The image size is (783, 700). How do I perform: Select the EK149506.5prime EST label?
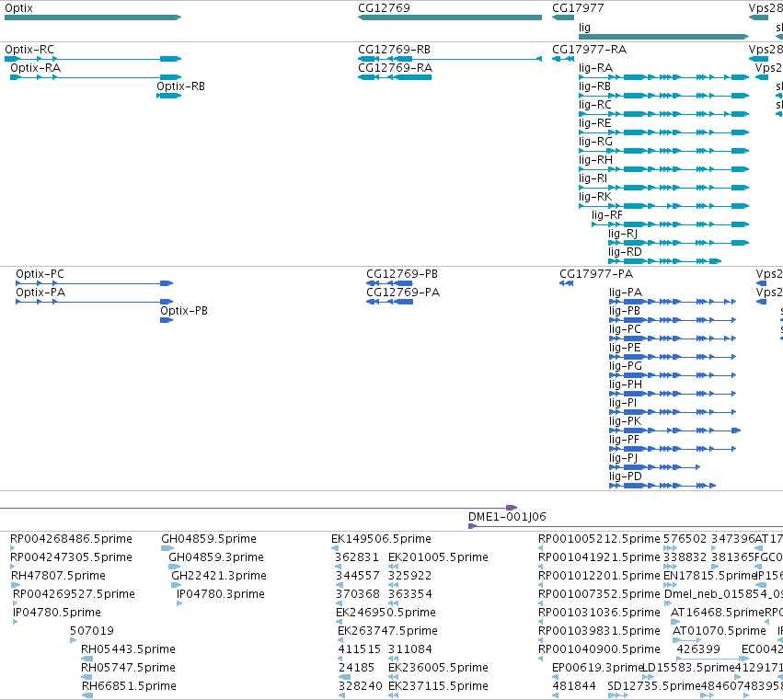click(382, 539)
